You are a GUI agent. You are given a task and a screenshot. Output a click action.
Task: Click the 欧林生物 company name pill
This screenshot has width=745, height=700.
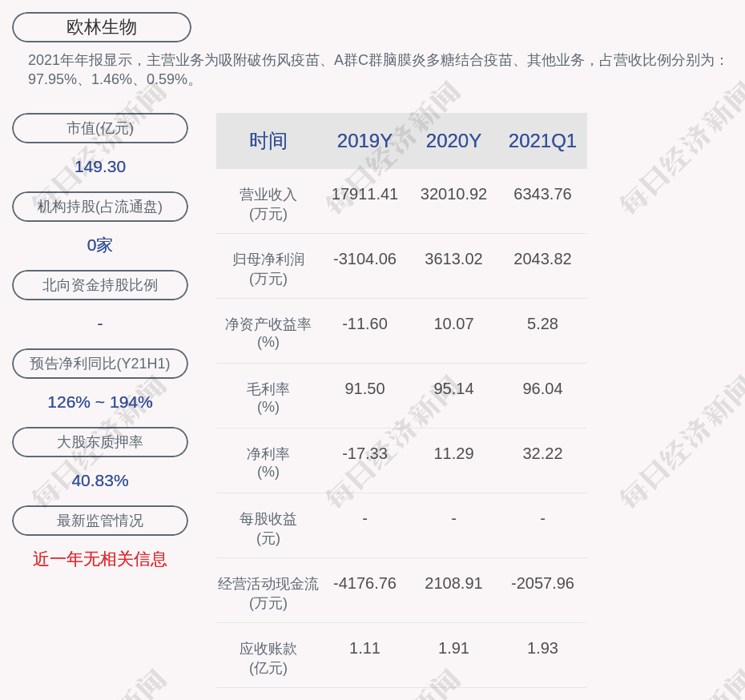(x=101, y=27)
